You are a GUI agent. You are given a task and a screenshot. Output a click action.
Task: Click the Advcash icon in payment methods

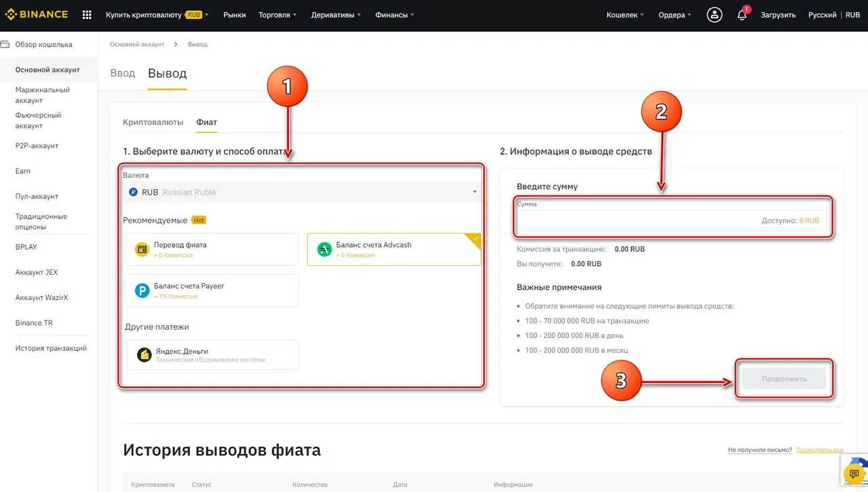tap(323, 248)
